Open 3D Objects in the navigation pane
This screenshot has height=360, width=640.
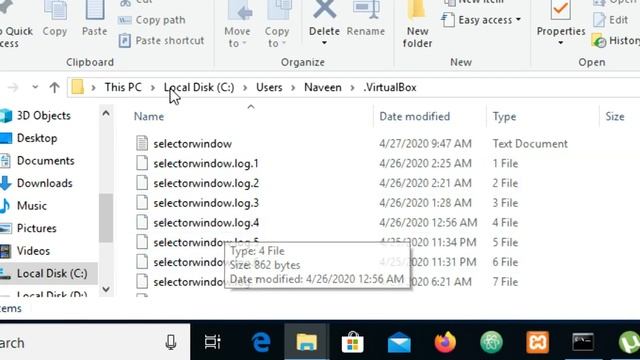point(44,116)
